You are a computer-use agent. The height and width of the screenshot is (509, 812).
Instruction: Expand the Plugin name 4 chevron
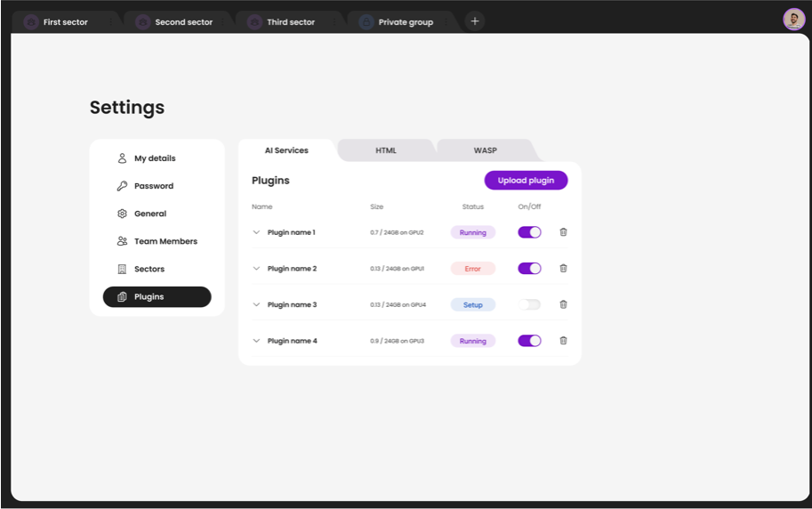[256, 341]
